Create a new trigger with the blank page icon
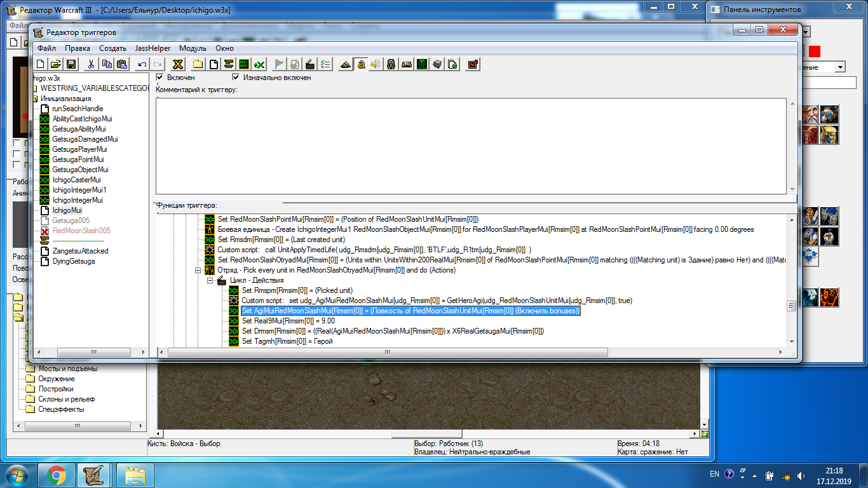This screenshot has height=488, width=868. point(214,64)
